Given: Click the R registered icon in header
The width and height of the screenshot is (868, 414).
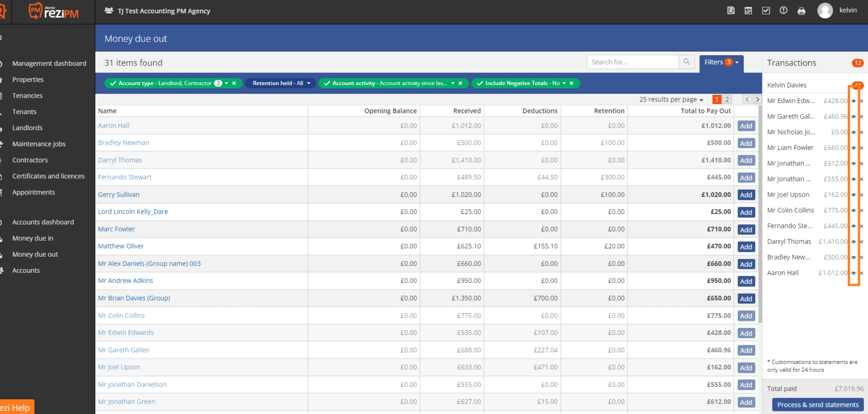Looking at the screenshot, I should 731,11.
